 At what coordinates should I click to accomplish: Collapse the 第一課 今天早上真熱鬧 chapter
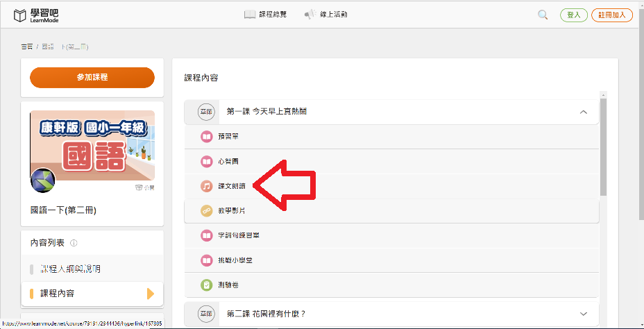click(x=583, y=112)
